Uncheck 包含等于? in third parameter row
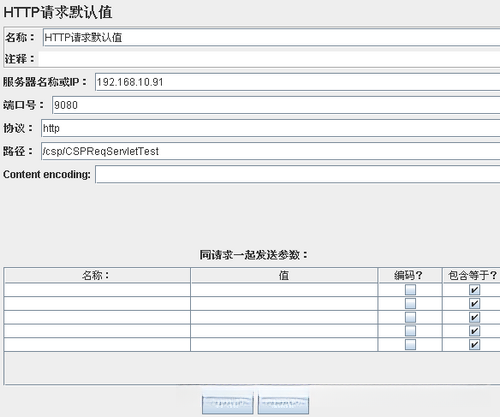 (x=474, y=317)
